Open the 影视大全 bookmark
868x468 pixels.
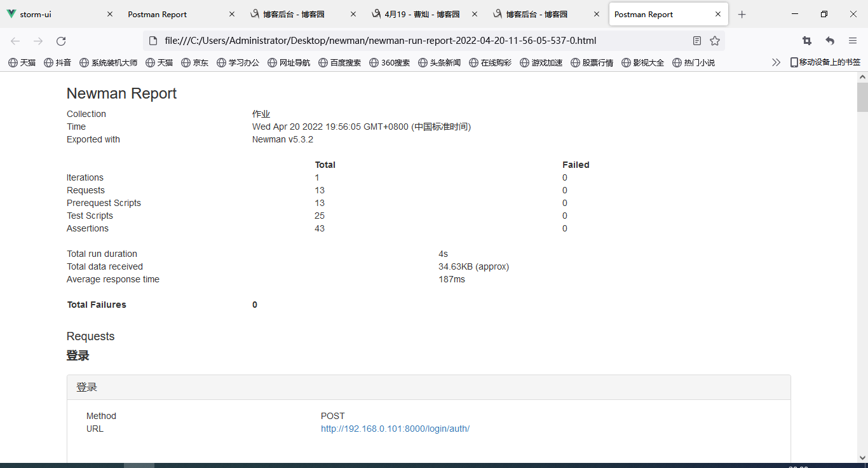tap(642, 62)
